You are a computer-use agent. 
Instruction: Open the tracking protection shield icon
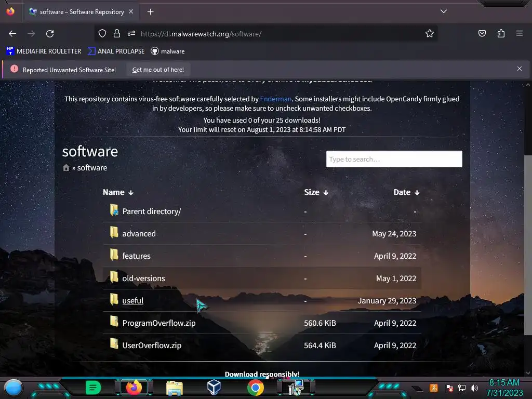(102, 33)
